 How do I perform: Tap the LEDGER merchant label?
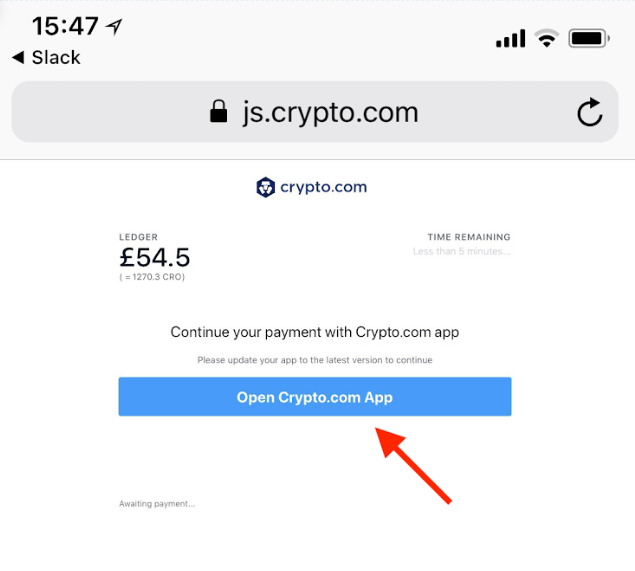point(139,237)
